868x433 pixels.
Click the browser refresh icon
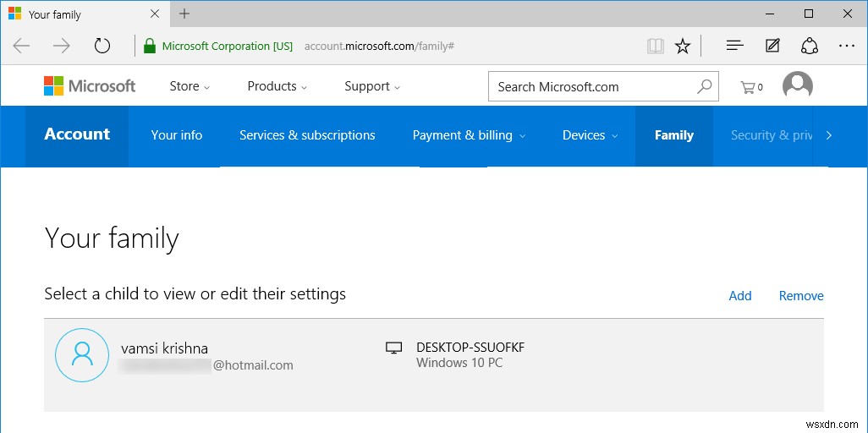[102, 46]
